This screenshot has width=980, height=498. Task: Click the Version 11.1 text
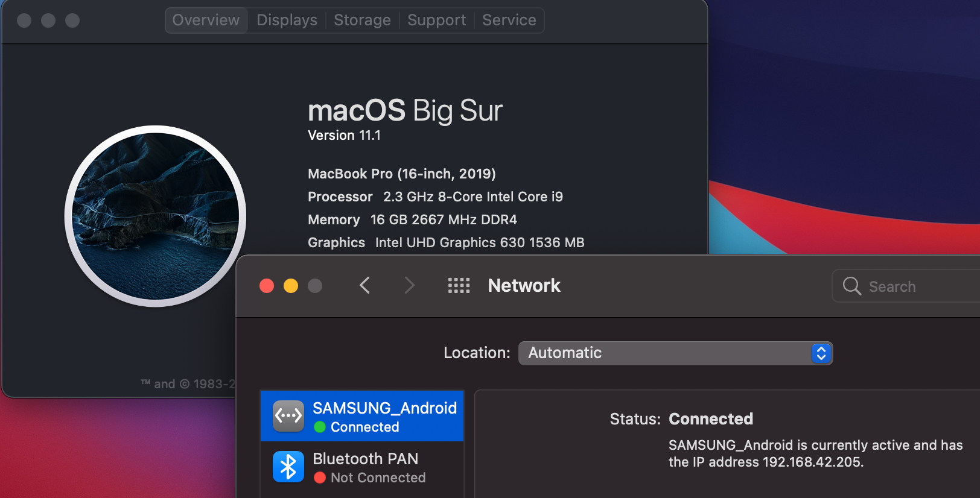coord(344,135)
